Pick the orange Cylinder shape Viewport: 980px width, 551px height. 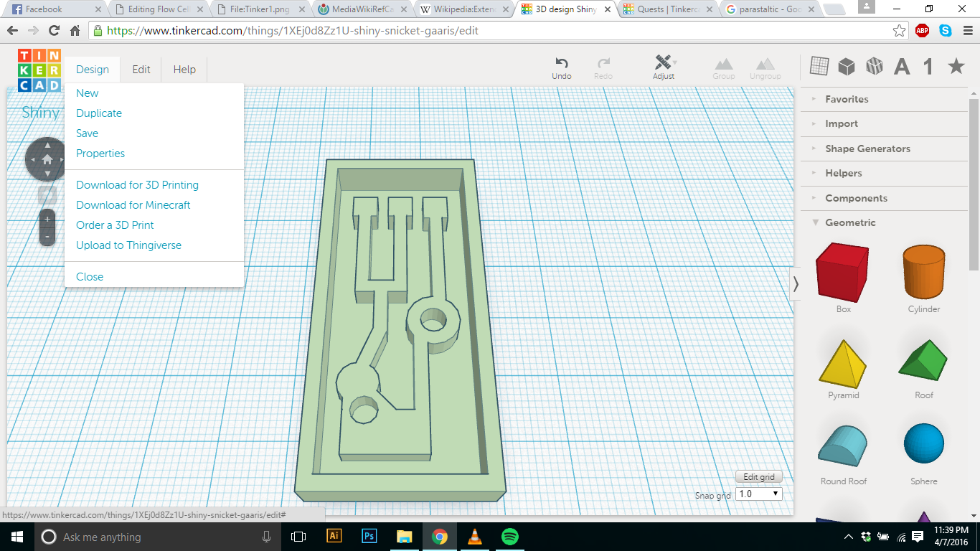(x=923, y=273)
